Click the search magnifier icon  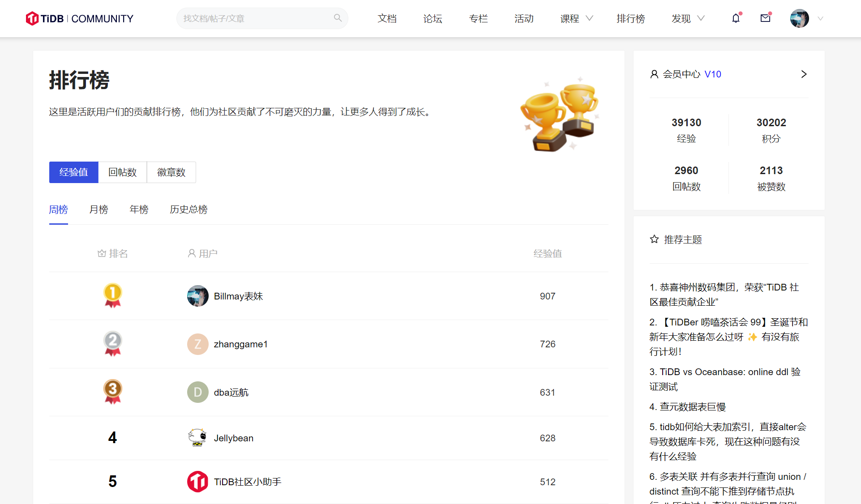pyautogui.click(x=338, y=18)
